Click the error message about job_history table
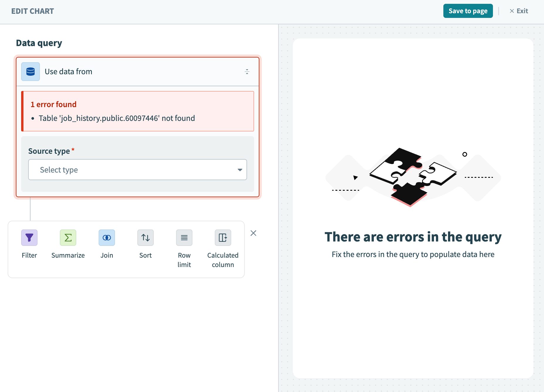The height and width of the screenshot is (392, 544). pos(116,118)
